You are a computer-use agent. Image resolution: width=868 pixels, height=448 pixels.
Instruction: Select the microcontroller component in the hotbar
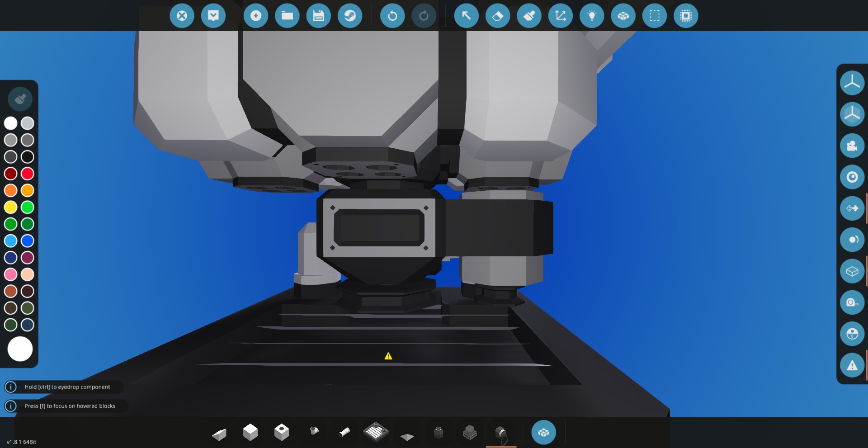tap(376, 432)
